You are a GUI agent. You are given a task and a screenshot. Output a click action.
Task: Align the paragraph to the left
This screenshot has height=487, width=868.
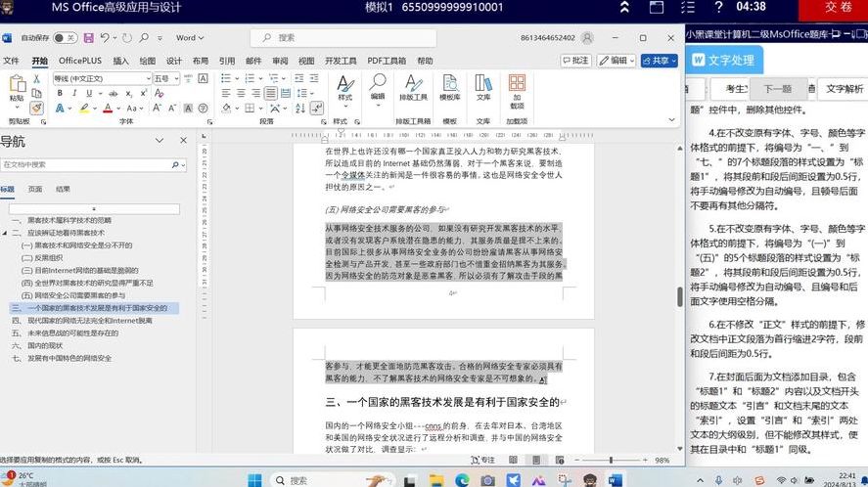pos(226,94)
